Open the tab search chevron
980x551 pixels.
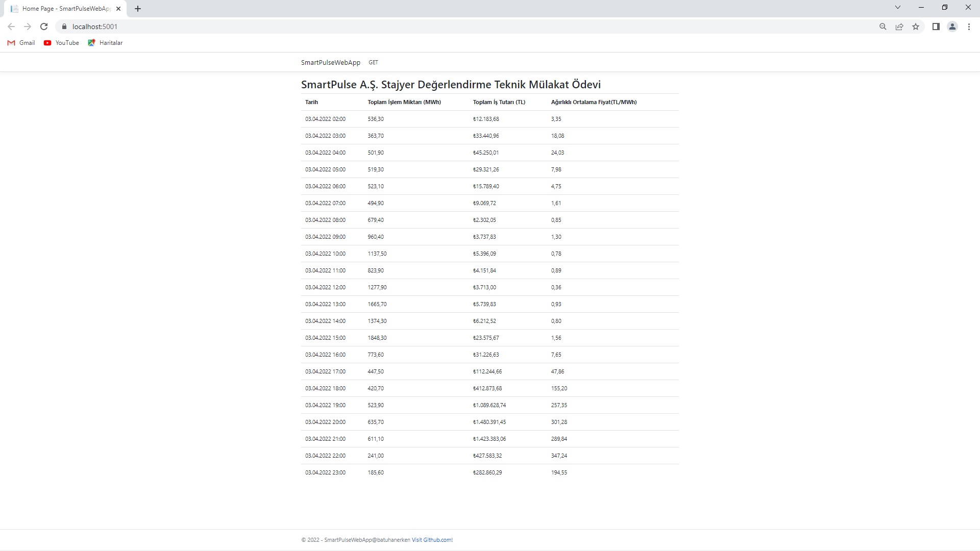(897, 7)
